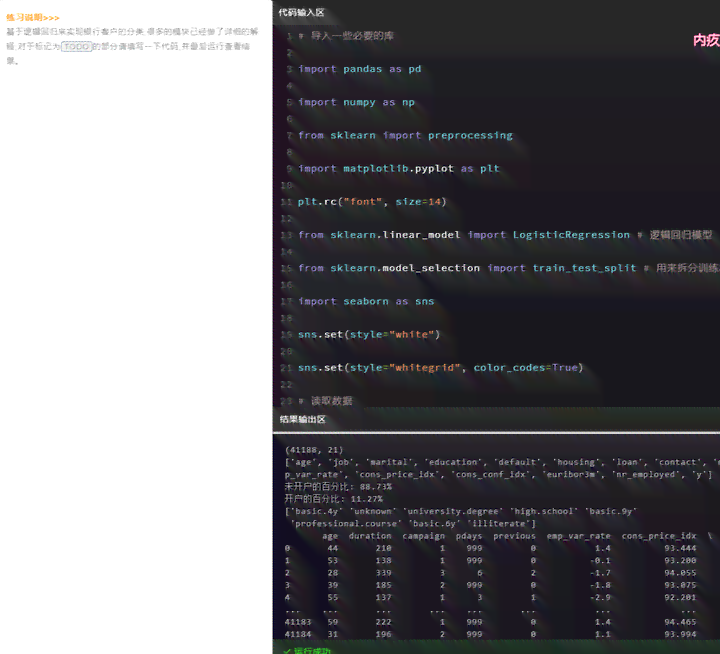Image resolution: width=720 pixels, height=654 pixels.
Task: Click the sns.set(style="whitegrid") line
Action: 440,367
